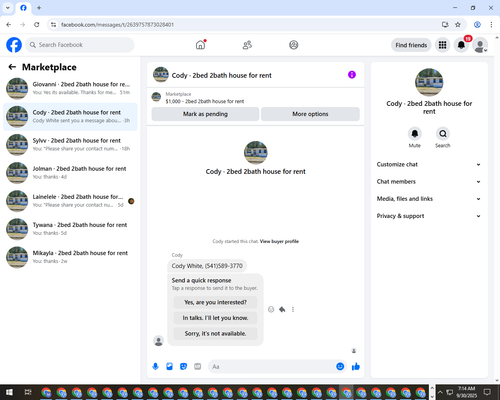Send 'In talks. I'll let you know.' response

point(215,318)
